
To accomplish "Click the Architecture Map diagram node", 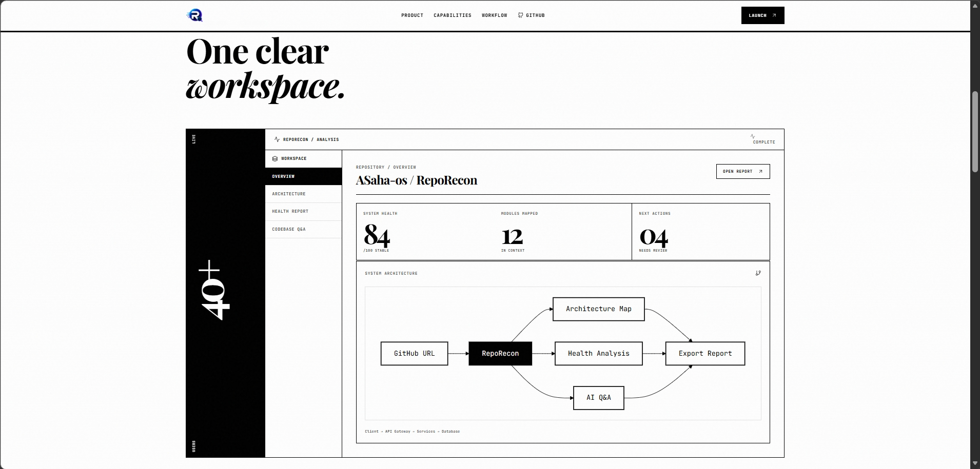I will [598, 309].
